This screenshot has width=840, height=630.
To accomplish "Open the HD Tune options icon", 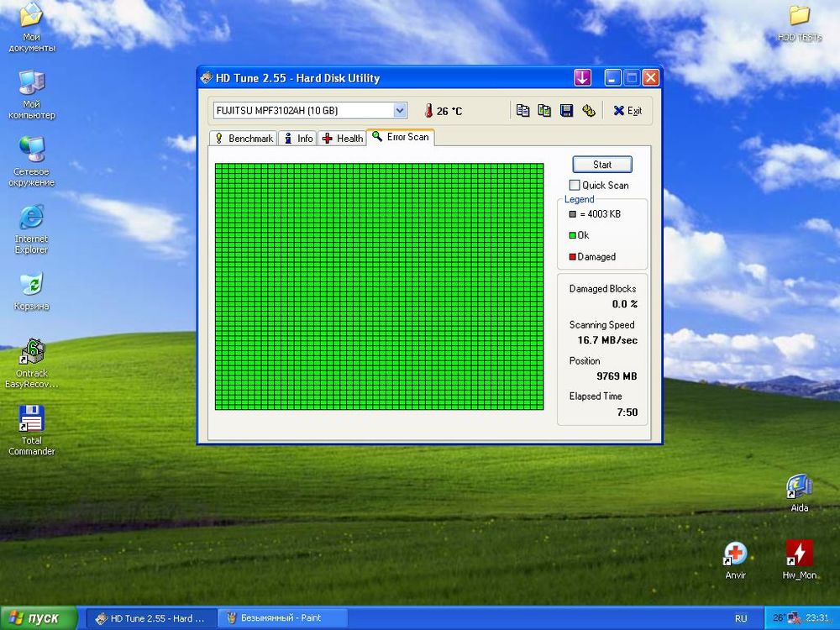I will [588, 111].
